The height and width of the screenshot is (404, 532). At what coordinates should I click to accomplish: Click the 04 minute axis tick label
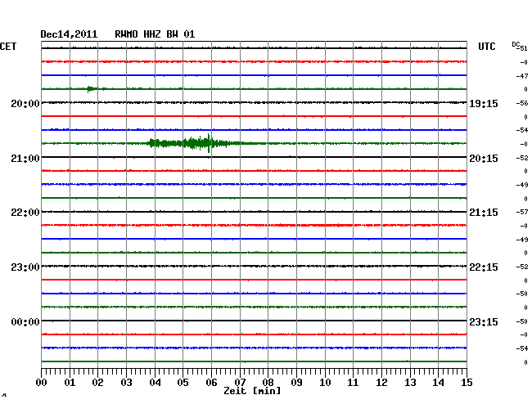point(155,383)
